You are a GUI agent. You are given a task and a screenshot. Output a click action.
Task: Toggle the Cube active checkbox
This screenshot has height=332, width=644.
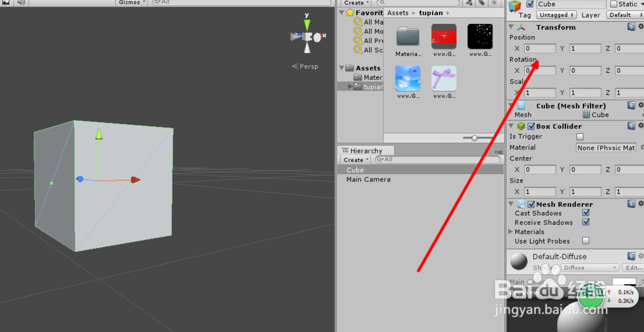pyautogui.click(x=530, y=4)
